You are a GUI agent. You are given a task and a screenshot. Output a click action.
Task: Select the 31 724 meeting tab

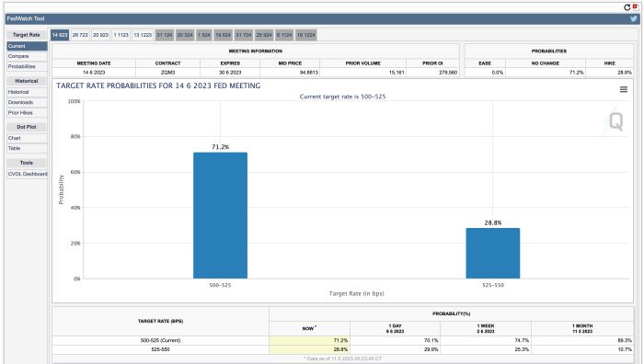(244, 35)
